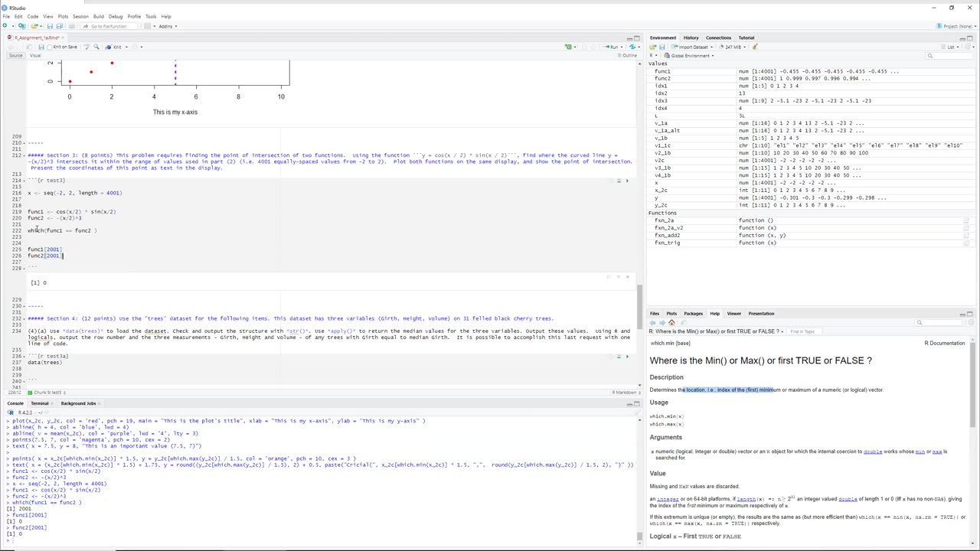Click the environment search field

coord(949,56)
